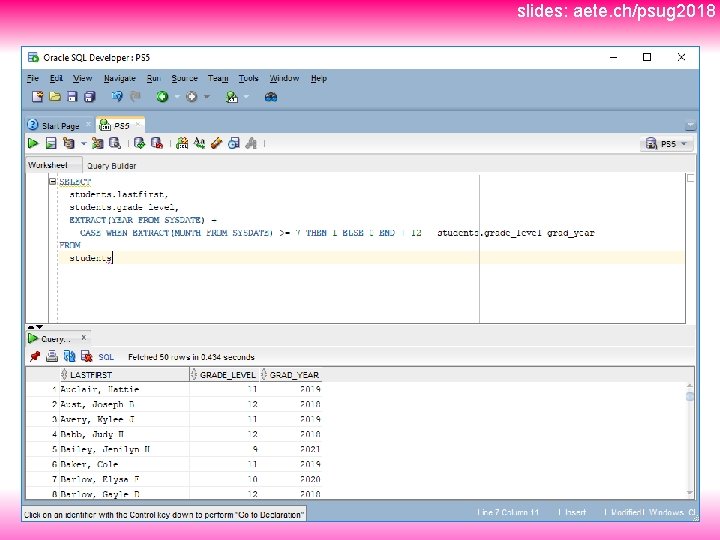Image resolution: width=720 pixels, height=540 pixels.
Task: Commit changes with the green-check database icon
Action: [140, 143]
